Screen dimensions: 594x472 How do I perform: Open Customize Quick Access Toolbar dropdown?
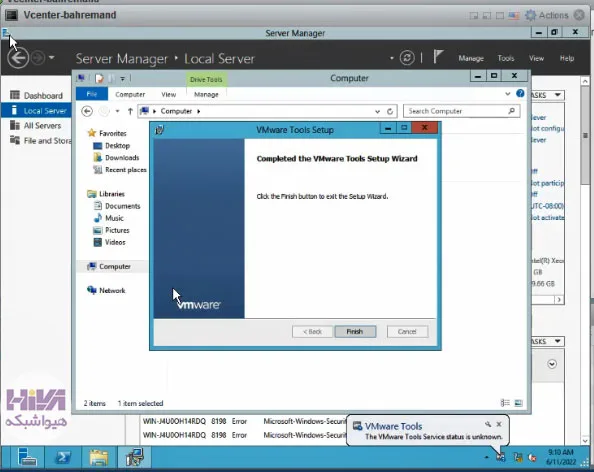pyautogui.click(x=122, y=79)
